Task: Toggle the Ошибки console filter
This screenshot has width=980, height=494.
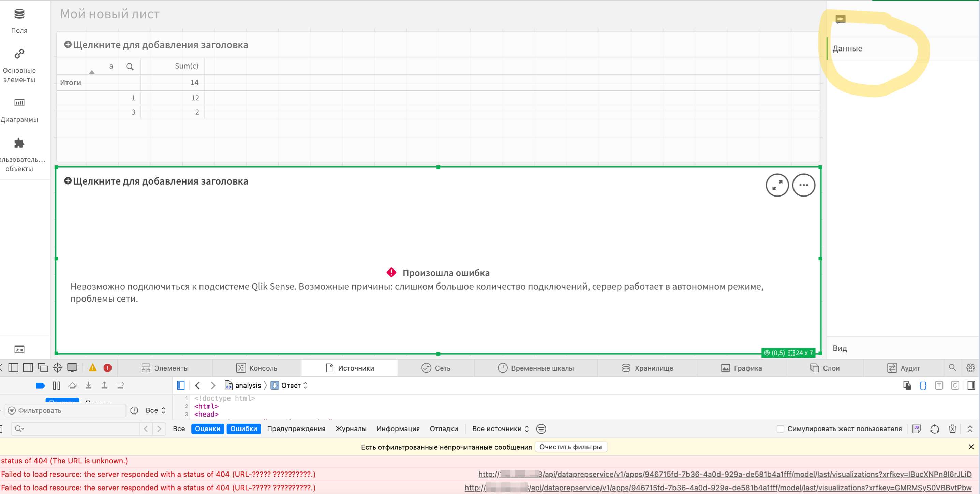Action: (x=243, y=429)
